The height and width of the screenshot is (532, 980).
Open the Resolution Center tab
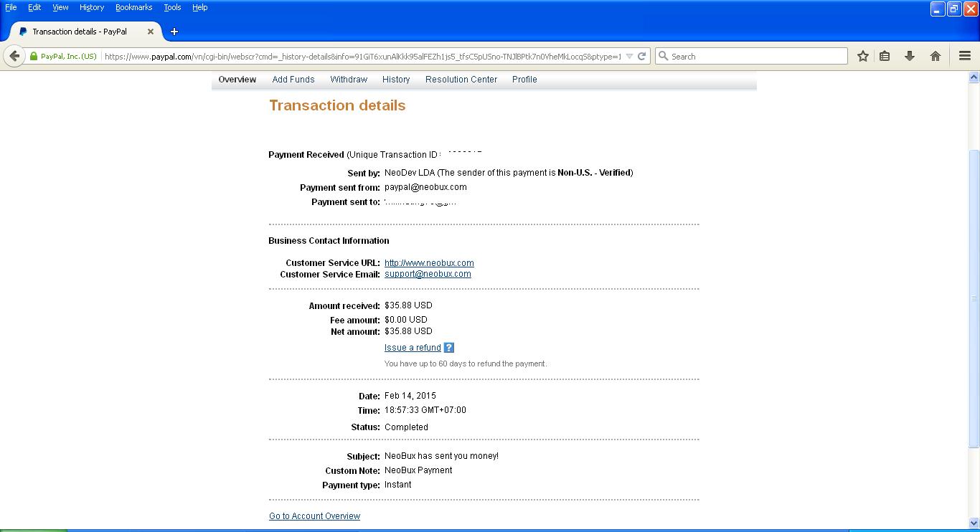tap(461, 80)
